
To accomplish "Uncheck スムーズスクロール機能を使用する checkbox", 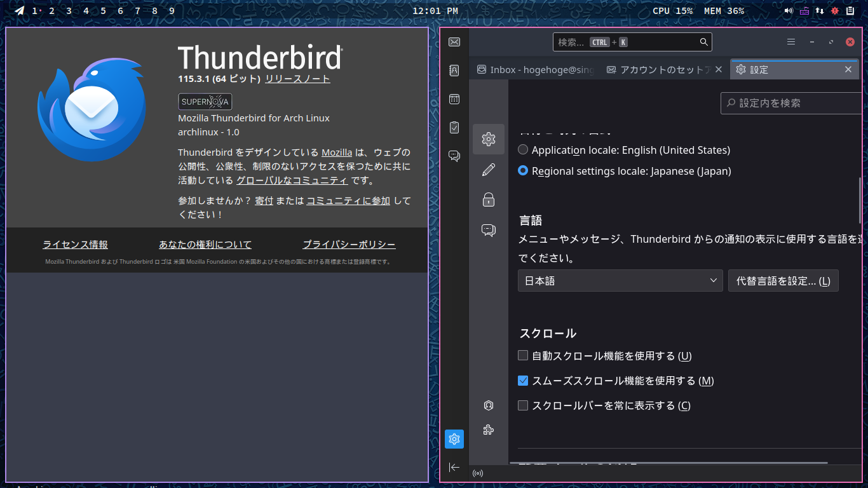I will tap(523, 381).
